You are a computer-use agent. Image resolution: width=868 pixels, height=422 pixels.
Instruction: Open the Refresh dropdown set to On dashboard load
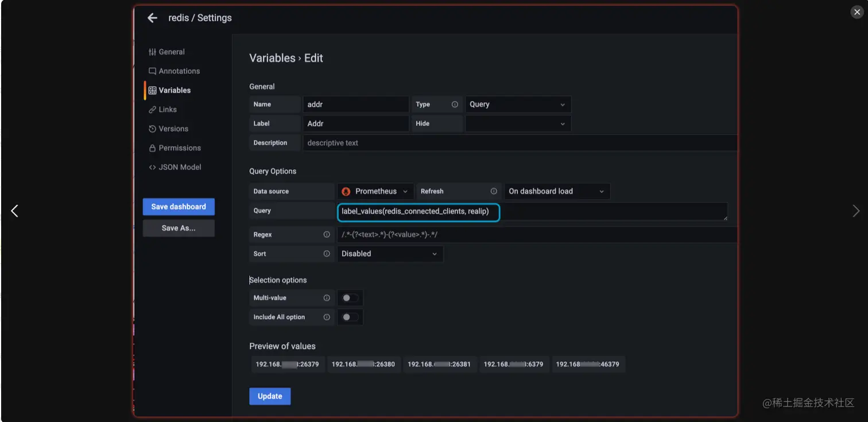[557, 191]
